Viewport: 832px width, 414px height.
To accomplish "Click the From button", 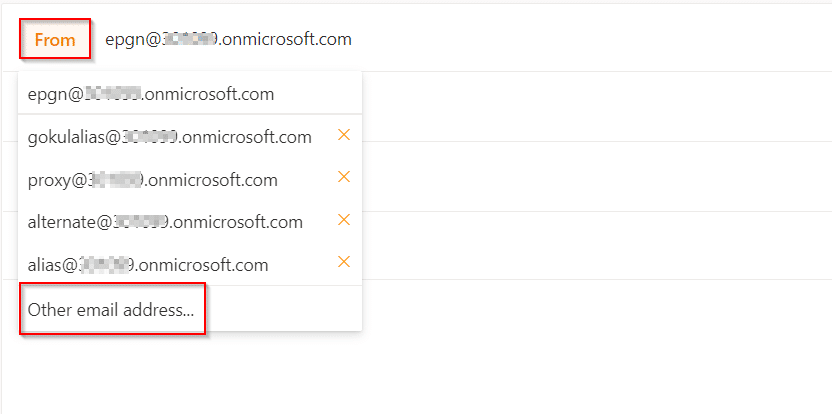I will (x=55, y=40).
